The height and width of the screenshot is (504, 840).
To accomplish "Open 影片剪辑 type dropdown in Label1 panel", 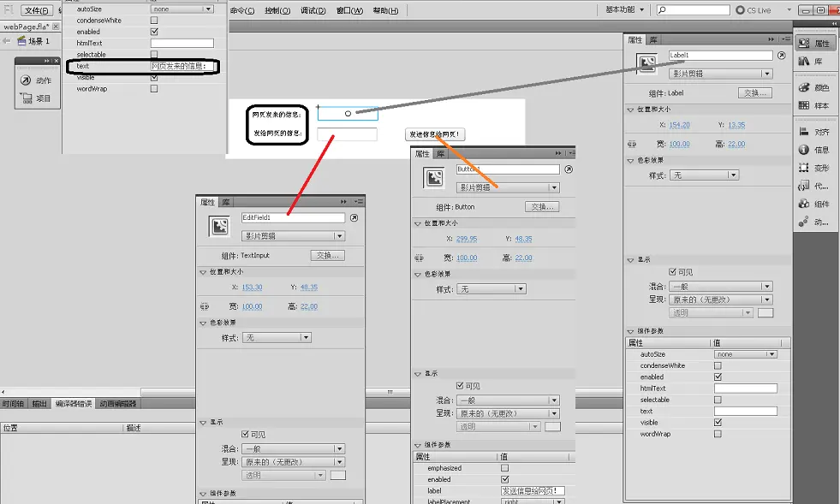I will tap(721, 74).
